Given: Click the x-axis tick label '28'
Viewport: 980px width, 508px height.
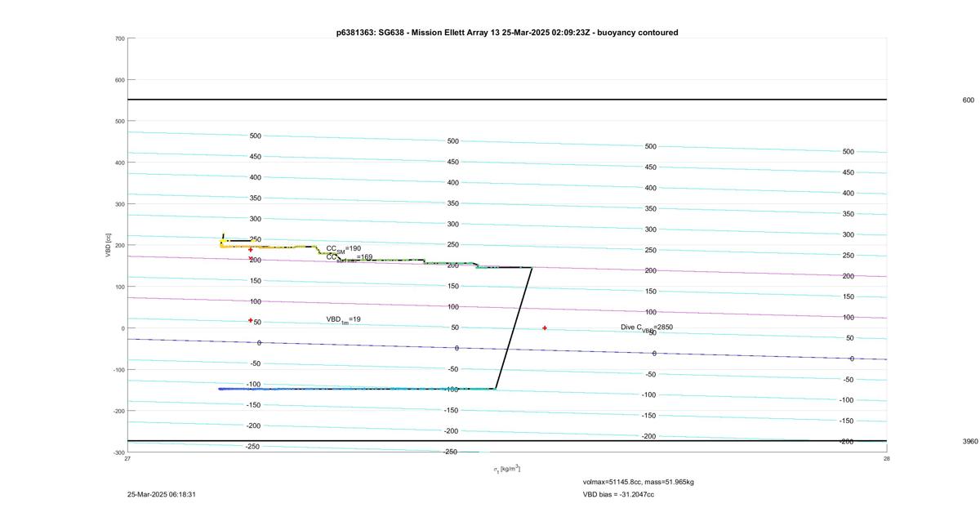Looking at the screenshot, I should pyautogui.click(x=886, y=458).
